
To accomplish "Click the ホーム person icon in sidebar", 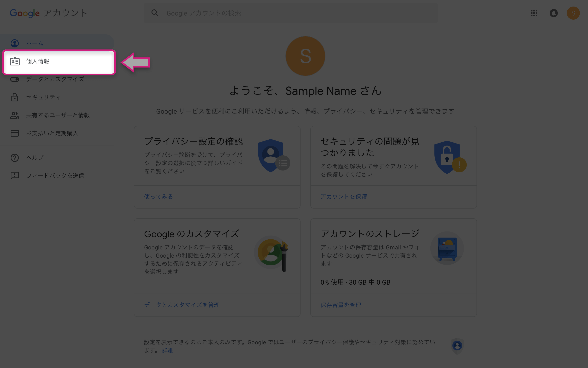I will pos(14,43).
